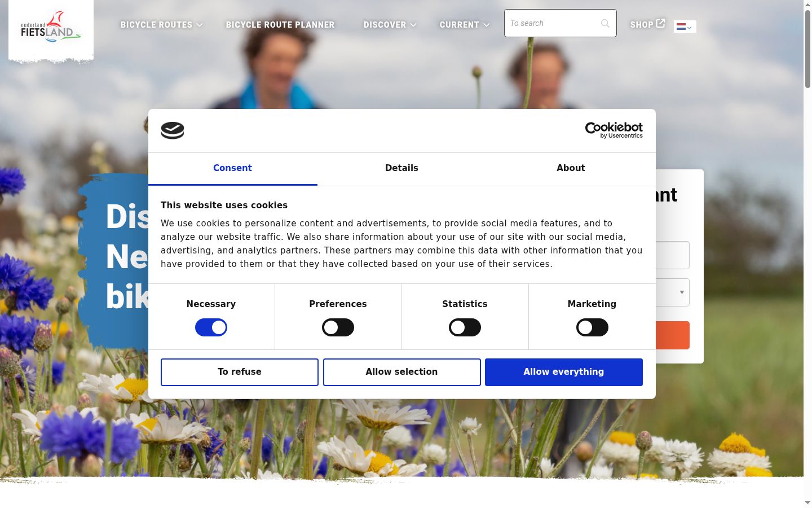The image size is (812, 508).
Task: Click the Allow selection button
Action: 401,372
